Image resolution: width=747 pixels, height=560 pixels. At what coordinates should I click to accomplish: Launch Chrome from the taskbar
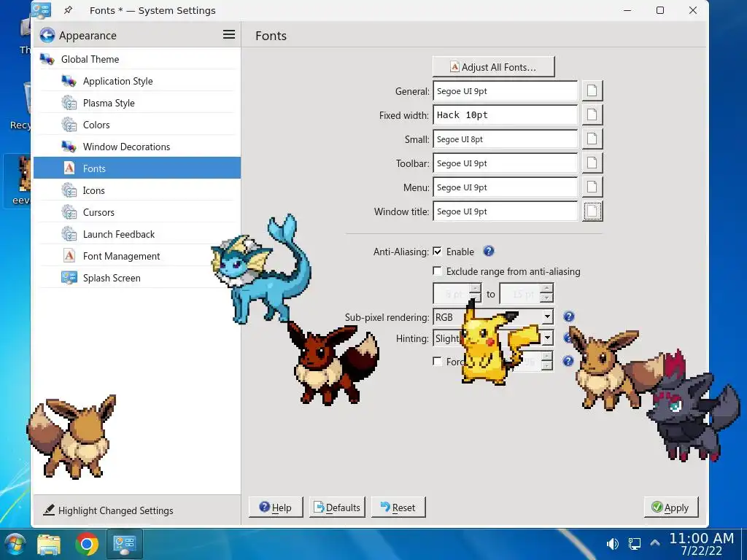(x=87, y=544)
